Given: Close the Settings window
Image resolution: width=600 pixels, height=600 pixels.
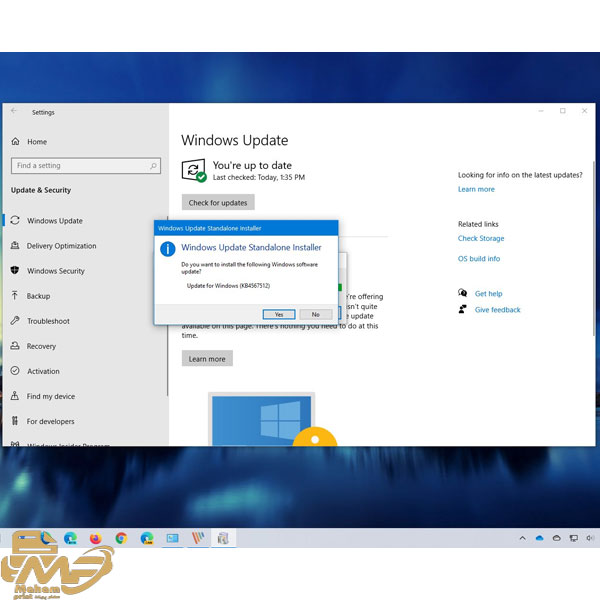Looking at the screenshot, I should click(584, 111).
